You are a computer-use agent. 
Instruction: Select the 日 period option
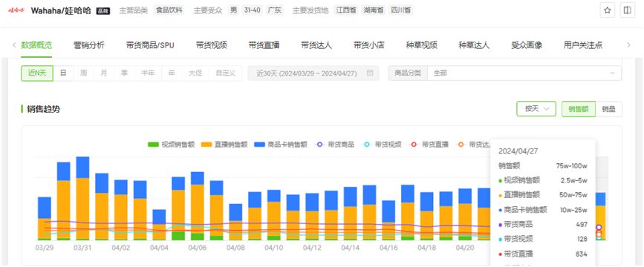[63, 73]
